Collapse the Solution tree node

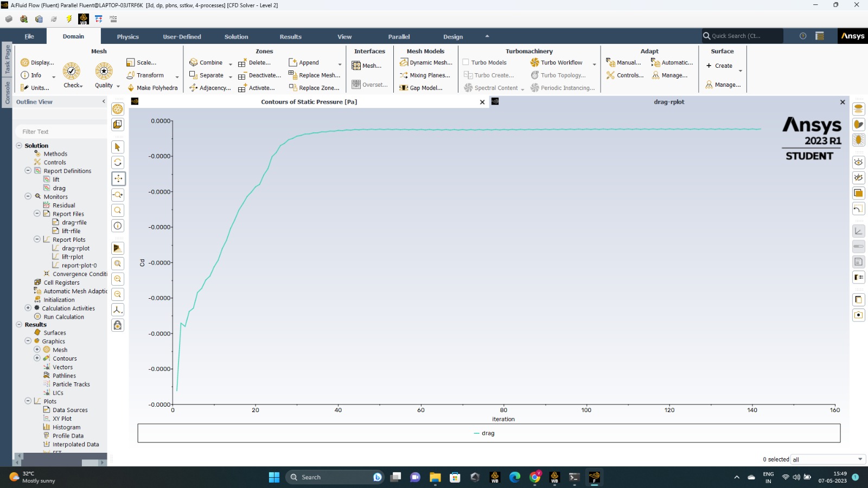[19, 145]
